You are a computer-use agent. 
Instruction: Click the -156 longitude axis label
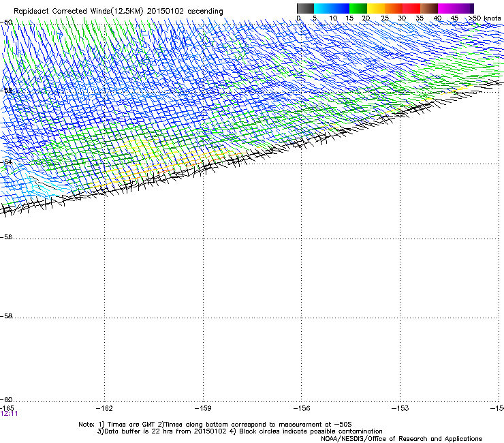(x=302, y=408)
